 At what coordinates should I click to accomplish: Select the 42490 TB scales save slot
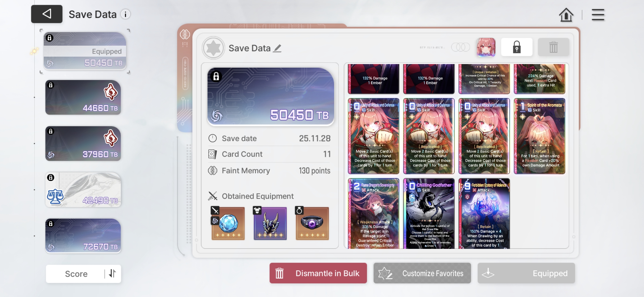pyautogui.click(x=83, y=190)
